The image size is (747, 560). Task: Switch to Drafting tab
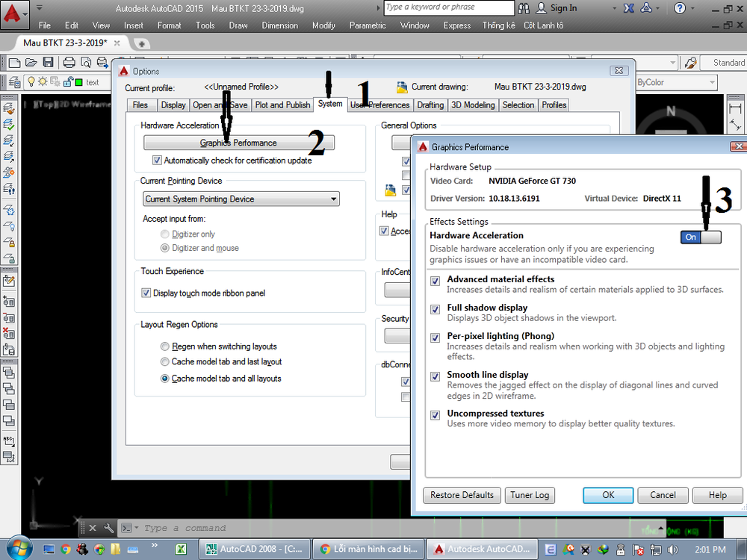pos(430,105)
